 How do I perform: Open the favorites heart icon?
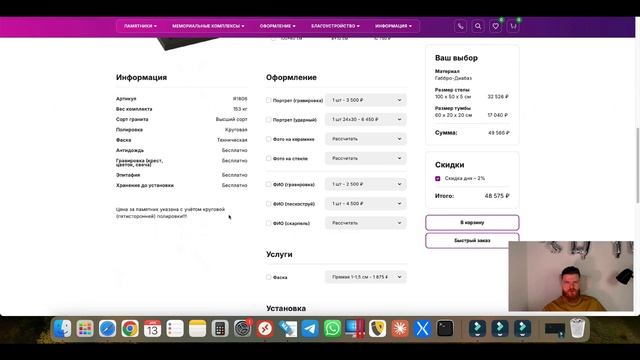point(496,26)
